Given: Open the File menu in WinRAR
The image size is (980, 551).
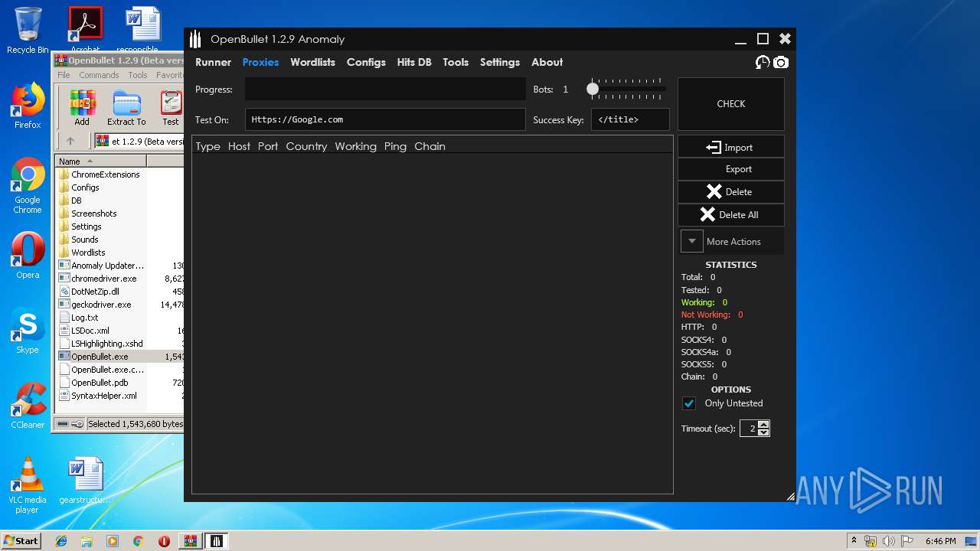Looking at the screenshot, I should click(64, 75).
